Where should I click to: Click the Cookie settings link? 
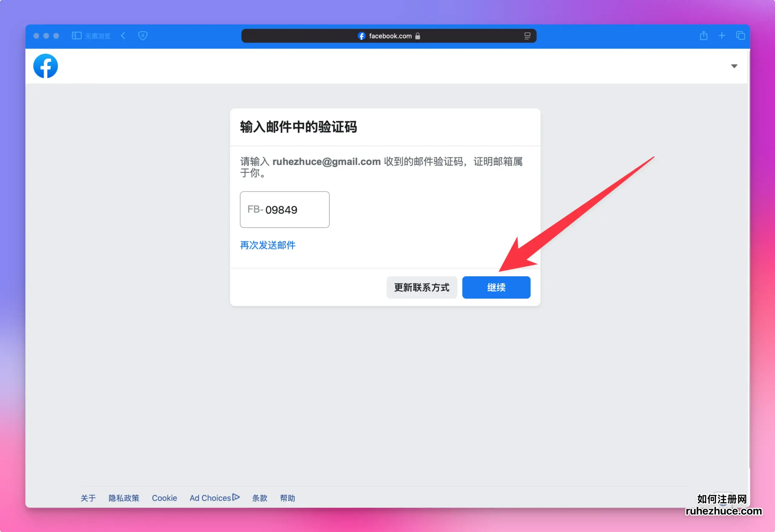pos(164,498)
